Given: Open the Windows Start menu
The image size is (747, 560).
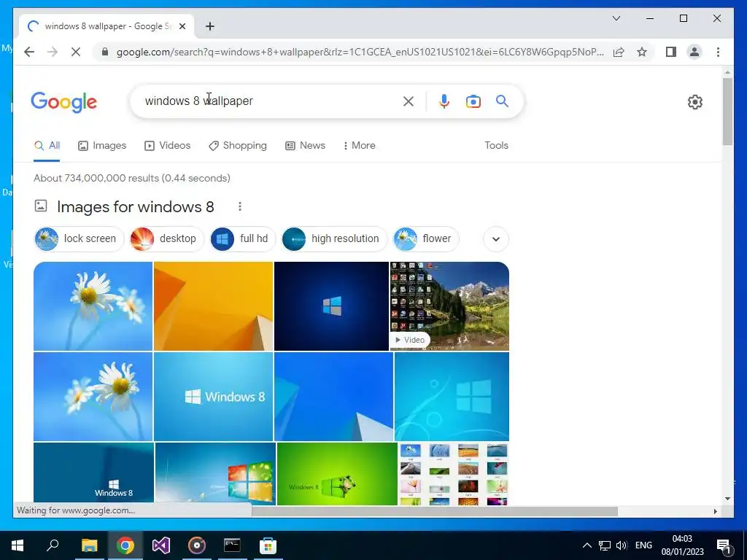Looking at the screenshot, I should pyautogui.click(x=18, y=545).
